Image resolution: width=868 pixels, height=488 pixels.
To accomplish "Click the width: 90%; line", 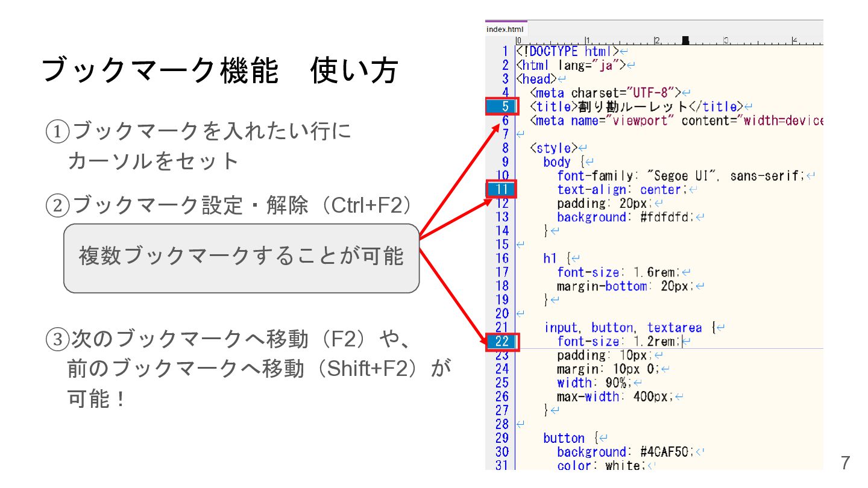I will click(x=599, y=383).
